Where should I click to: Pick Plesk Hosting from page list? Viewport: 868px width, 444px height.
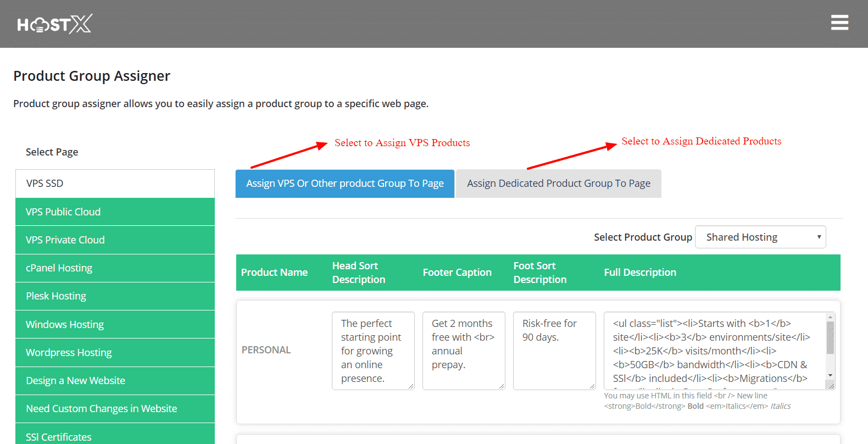(115, 296)
